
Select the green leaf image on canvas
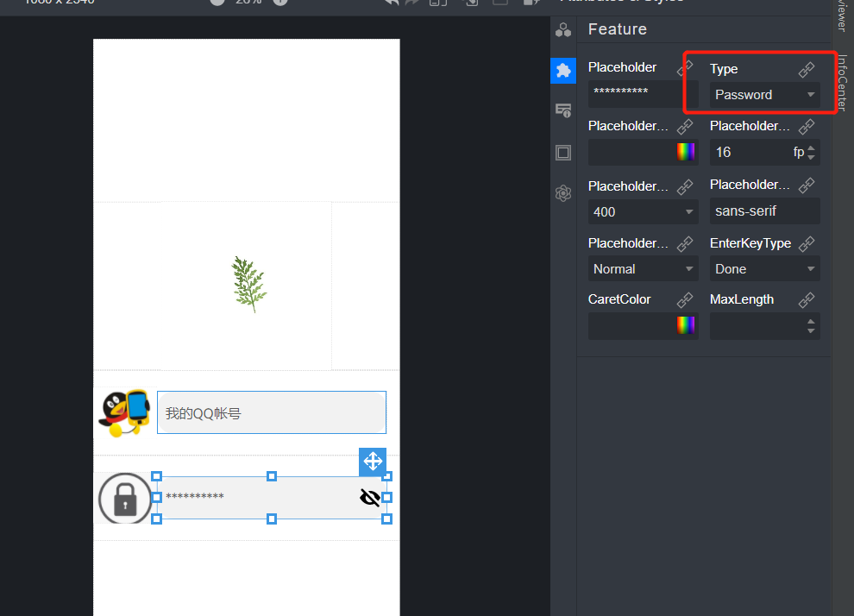pyautogui.click(x=249, y=285)
